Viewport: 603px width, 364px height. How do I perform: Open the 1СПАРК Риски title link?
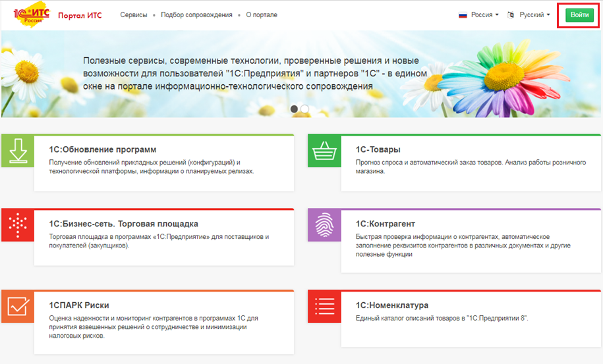[x=79, y=305]
